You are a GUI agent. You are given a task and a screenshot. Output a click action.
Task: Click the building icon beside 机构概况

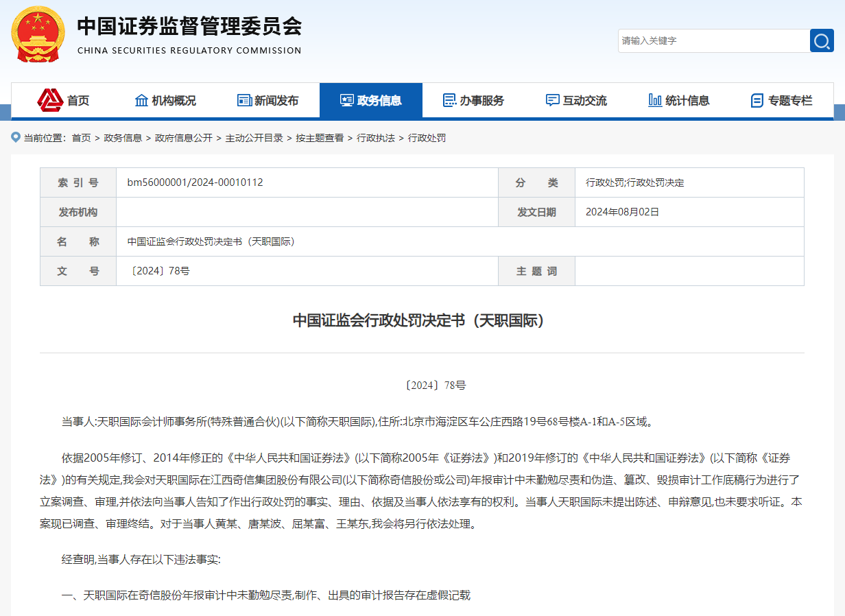pyautogui.click(x=142, y=100)
